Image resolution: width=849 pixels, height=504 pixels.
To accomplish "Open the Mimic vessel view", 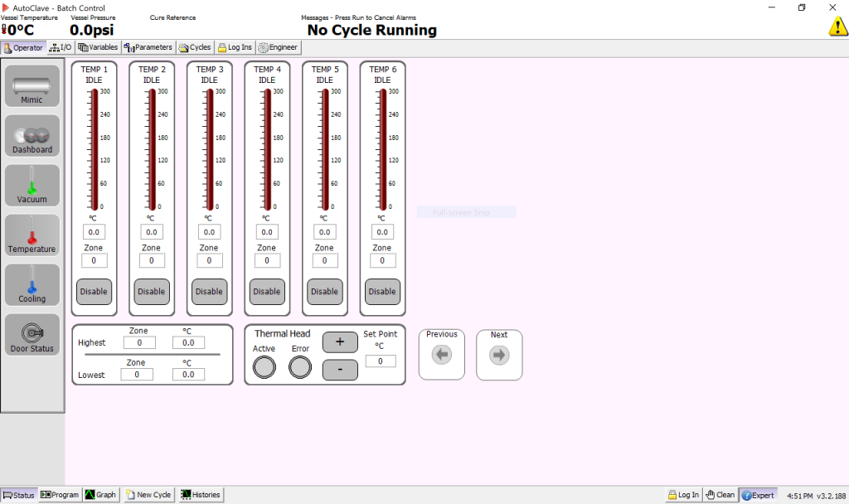I will (32, 87).
